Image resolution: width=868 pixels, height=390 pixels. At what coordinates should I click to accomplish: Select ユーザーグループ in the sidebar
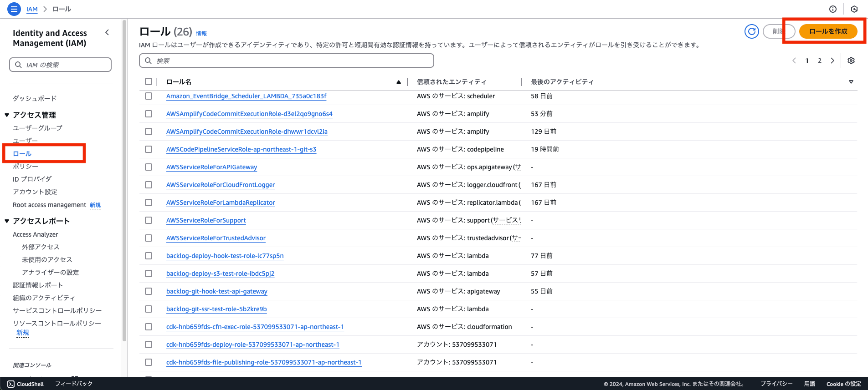point(37,128)
